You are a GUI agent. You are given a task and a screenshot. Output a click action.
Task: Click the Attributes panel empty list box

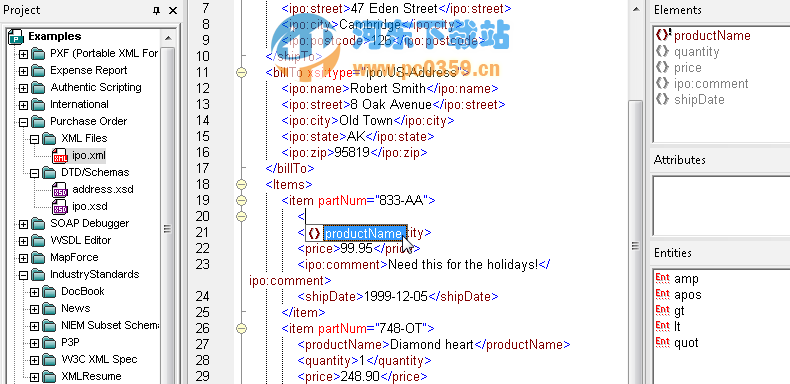720,205
